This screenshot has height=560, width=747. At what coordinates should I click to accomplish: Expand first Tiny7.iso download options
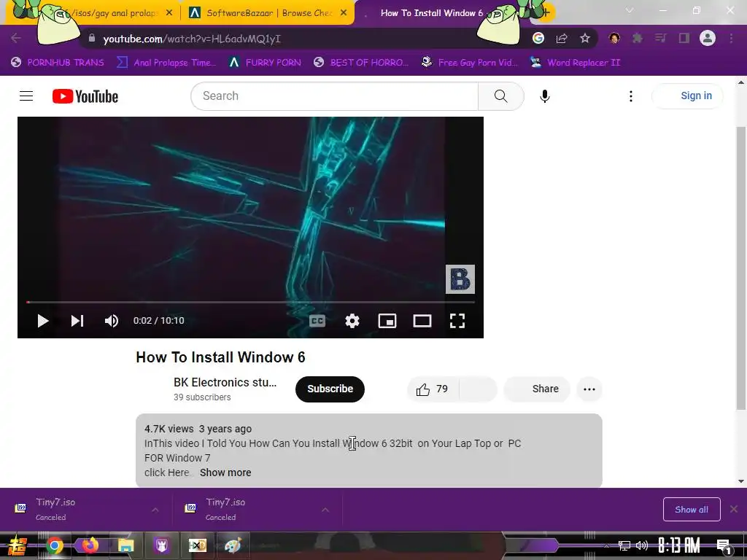(155, 510)
